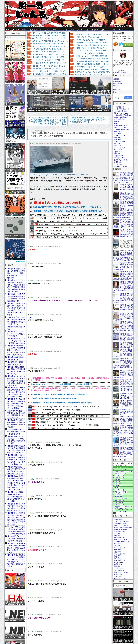Open category ロシア (1315) in top archive
Viewport: 138px width, 644px height.
point(119,150)
